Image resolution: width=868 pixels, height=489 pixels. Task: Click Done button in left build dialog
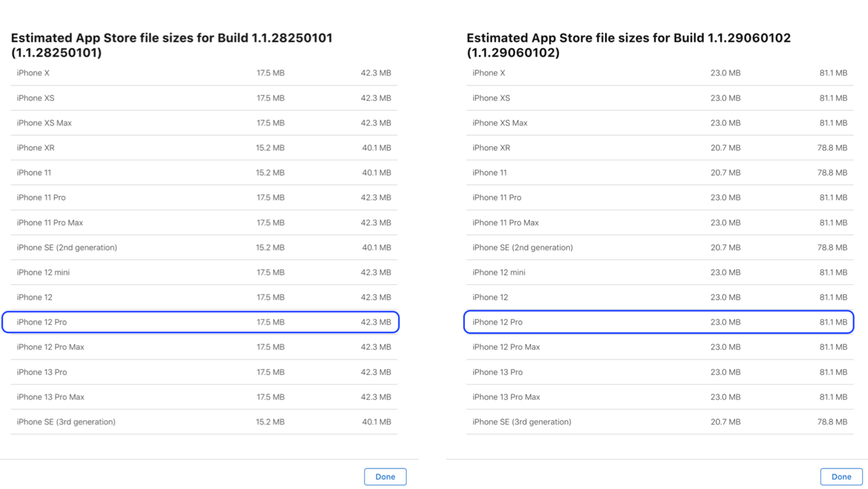click(x=385, y=476)
